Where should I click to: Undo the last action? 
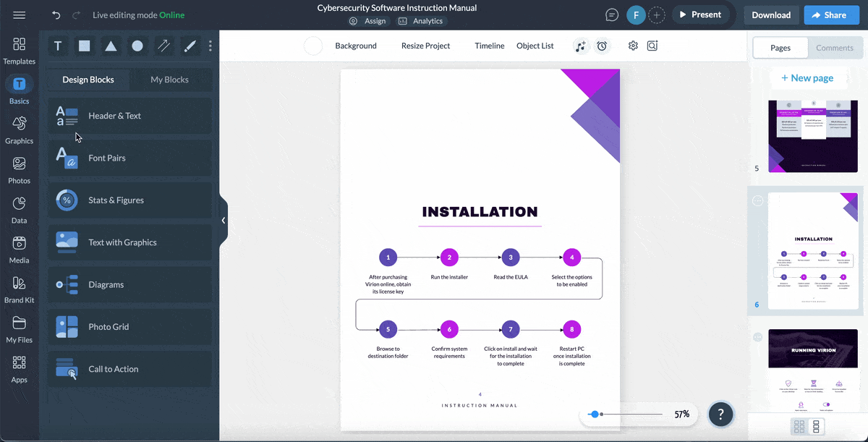point(56,15)
